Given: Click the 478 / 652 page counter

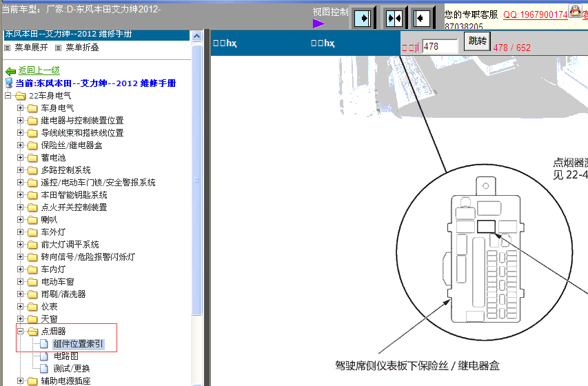Looking at the screenshot, I should 511,48.
